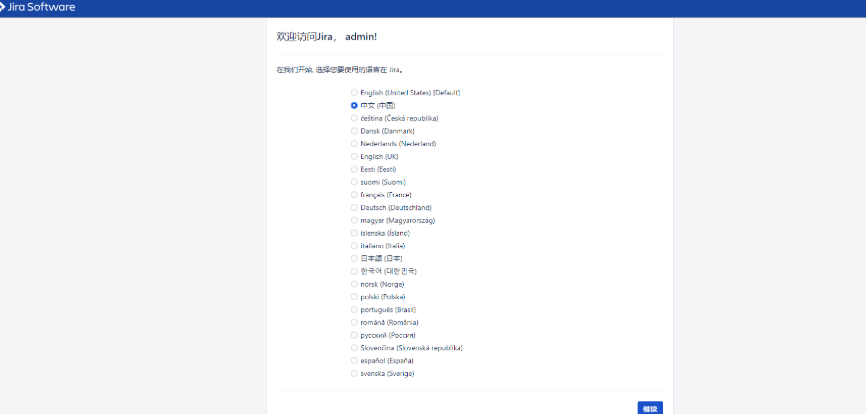Select íslenska (Ísland) radio option
The image size is (866, 414).
[x=355, y=233]
